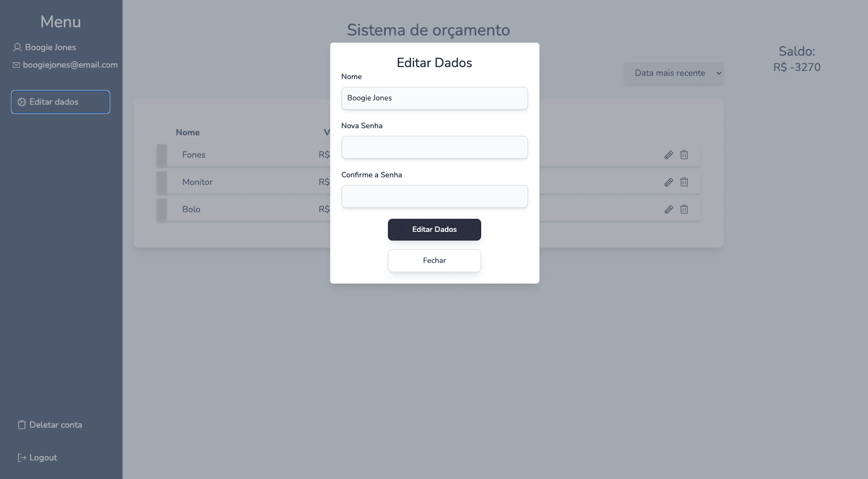Image resolution: width=868 pixels, height=479 pixels.
Task: Click the pencil edit icon for Fones
Action: tap(668, 155)
